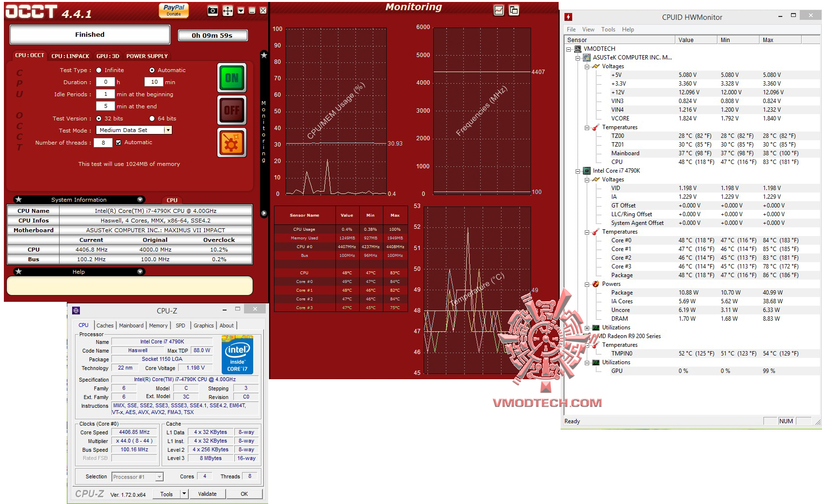Image resolution: width=822 pixels, height=504 pixels.
Task: Collapse the Intel Core i7 4790K tree node
Action: tap(578, 171)
